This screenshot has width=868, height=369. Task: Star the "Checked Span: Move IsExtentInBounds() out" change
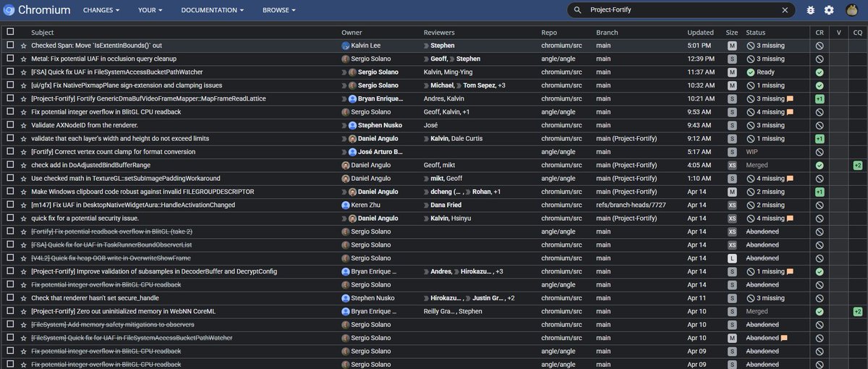click(23, 46)
